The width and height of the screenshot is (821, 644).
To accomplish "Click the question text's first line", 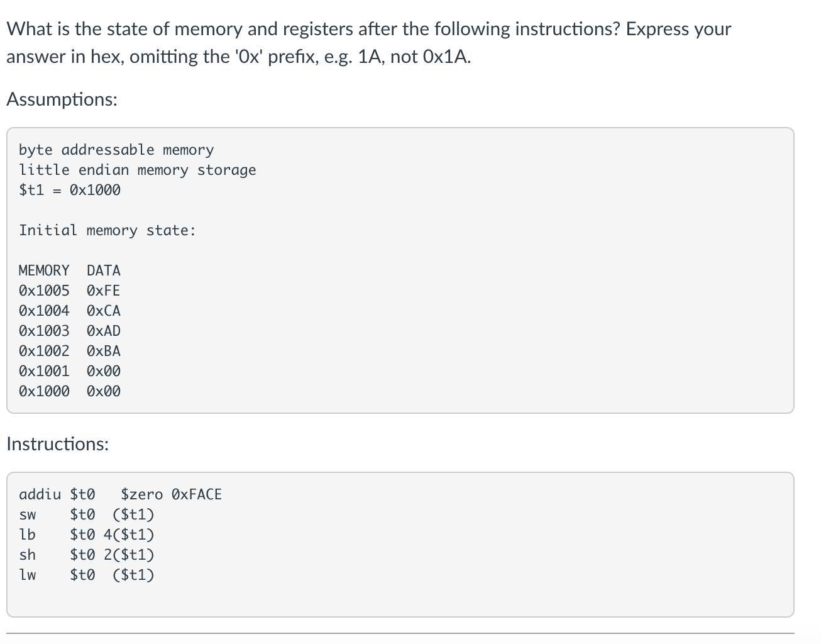I will pyautogui.click(x=368, y=29).
